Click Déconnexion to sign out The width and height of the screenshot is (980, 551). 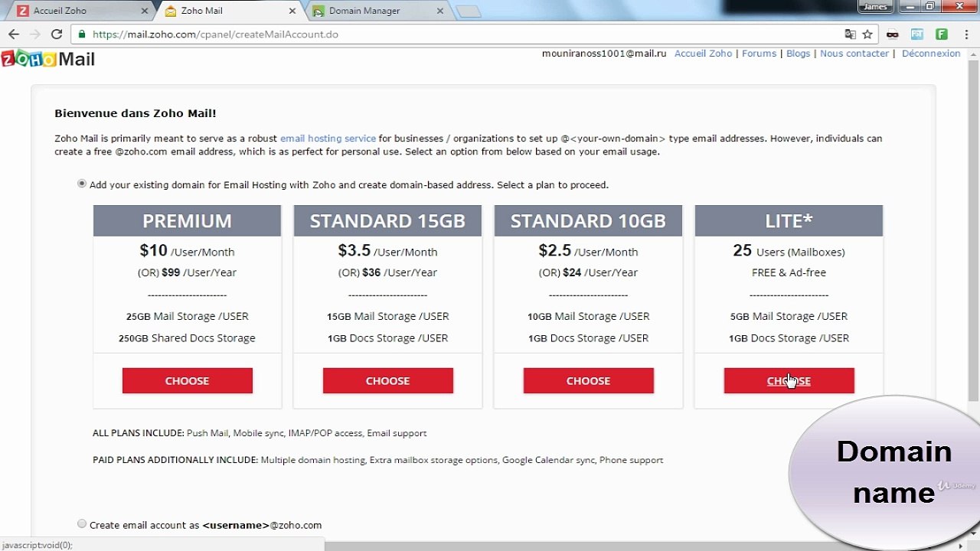click(931, 54)
